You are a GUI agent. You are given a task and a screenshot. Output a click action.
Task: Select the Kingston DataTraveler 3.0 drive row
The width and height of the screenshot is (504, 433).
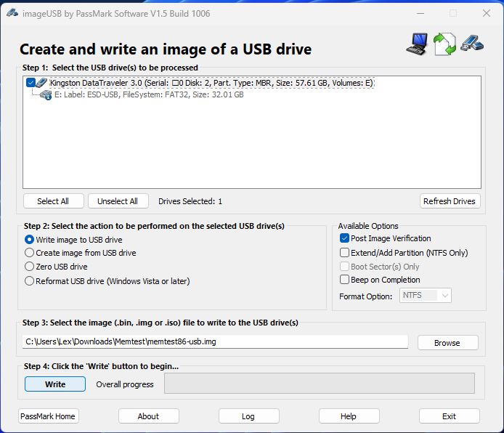click(212, 83)
